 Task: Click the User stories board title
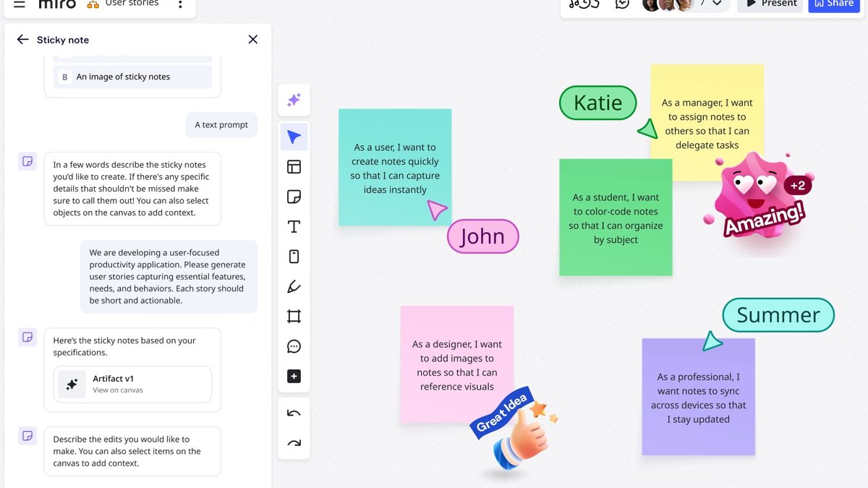[x=132, y=4]
